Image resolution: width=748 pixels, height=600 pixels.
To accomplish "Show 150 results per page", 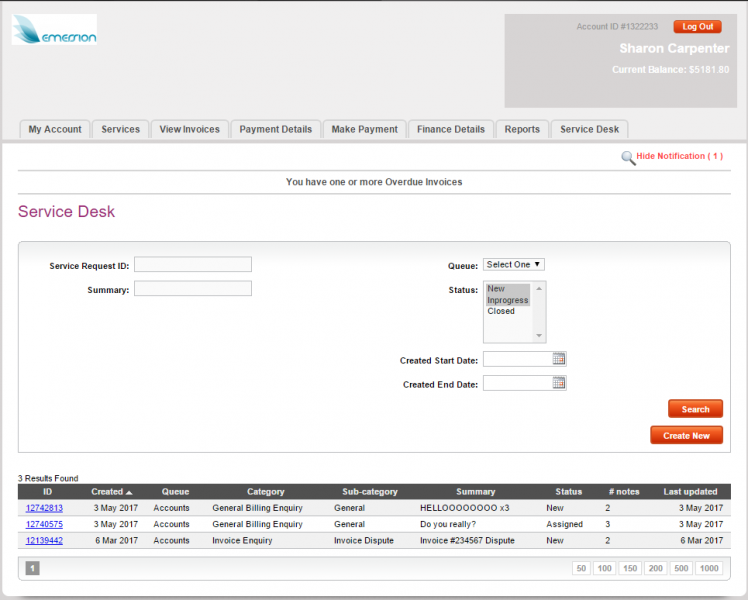I will [630, 568].
